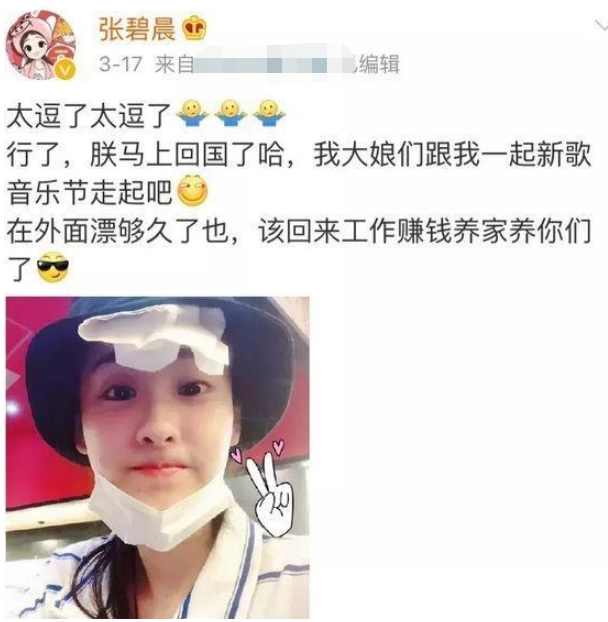Click the sentence starting 行了，朕马上回国
This screenshot has height=622, width=608.
click(x=299, y=154)
